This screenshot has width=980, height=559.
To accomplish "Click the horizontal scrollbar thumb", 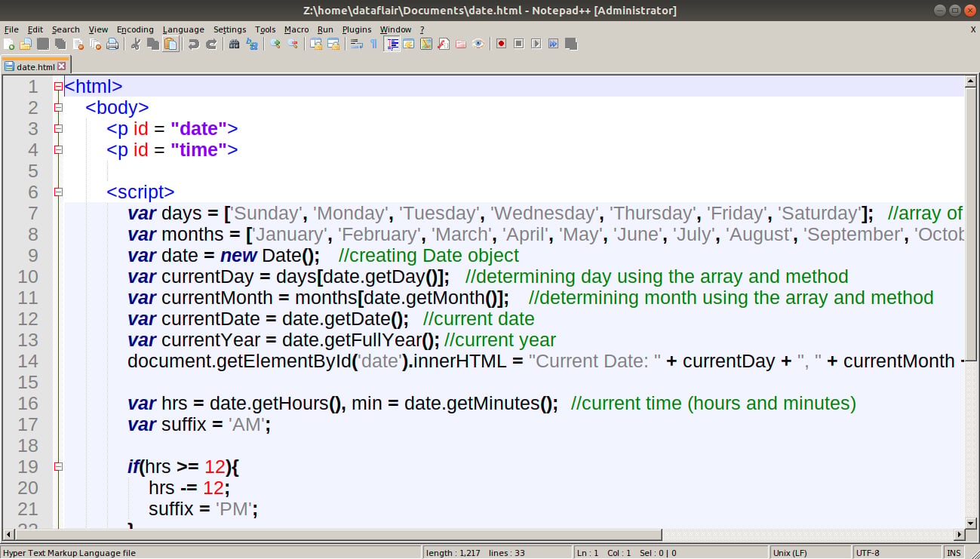I will (337, 535).
